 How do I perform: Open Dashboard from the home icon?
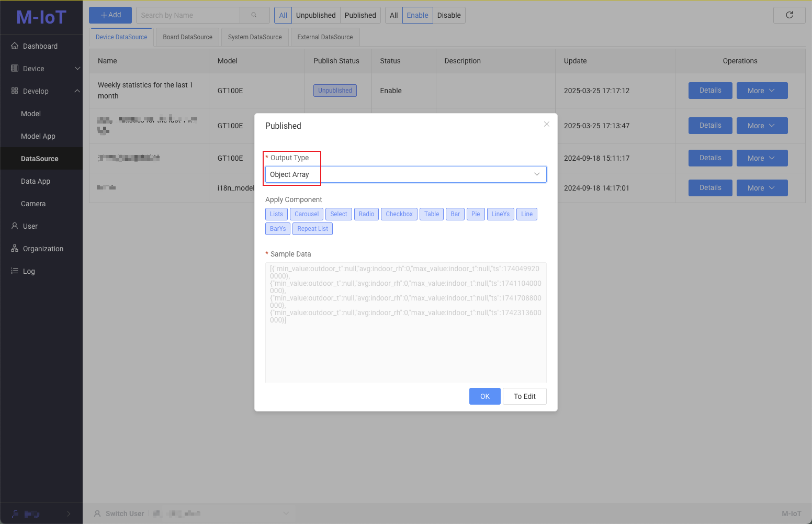point(15,46)
